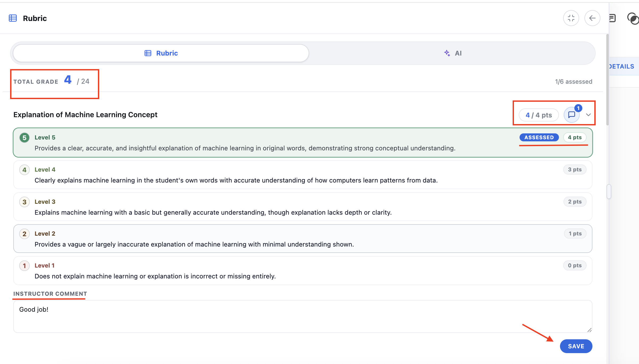This screenshot has width=639, height=364.
Task: Select Level 1 rating worth 0 pts
Action: (x=303, y=270)
